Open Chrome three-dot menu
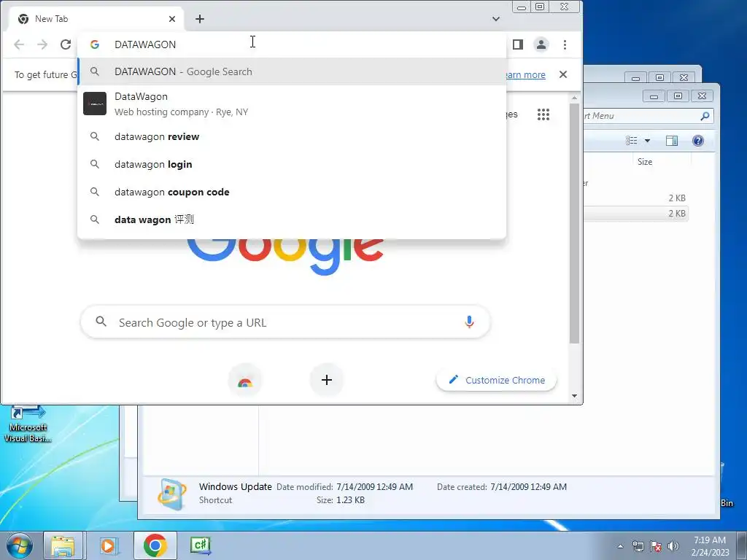Image resolution: width=747 pixels, height=560 pixels. tap(565, 44)
